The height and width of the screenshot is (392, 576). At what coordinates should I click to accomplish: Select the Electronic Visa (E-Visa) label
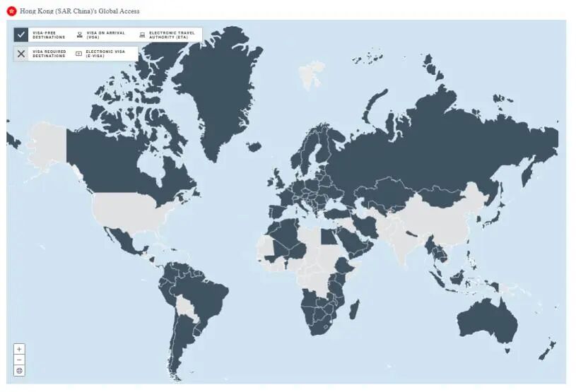(105, 54)
